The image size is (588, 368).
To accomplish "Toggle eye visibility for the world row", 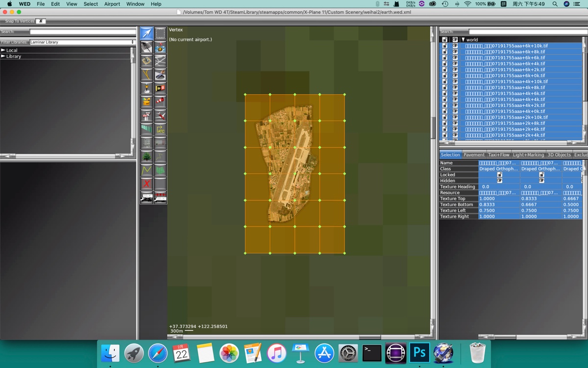I will coord(455,40).
